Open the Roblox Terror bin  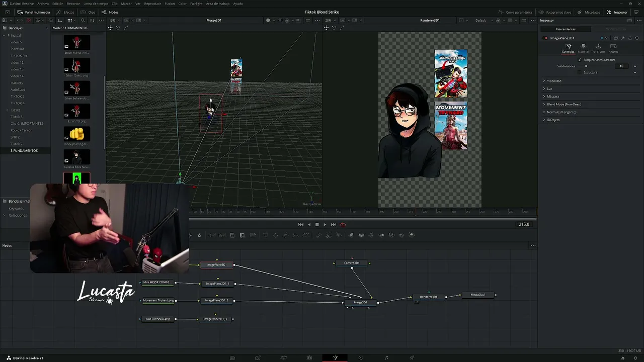click(21, 130)
